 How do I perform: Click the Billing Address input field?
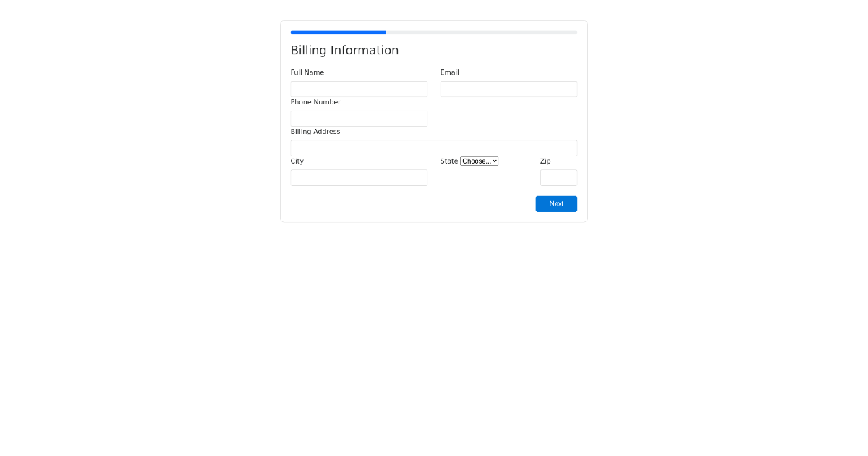433,148
